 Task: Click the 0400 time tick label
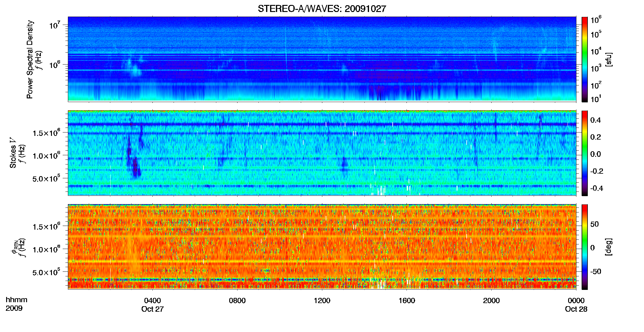pyautogui.click(x=152, y=300)
